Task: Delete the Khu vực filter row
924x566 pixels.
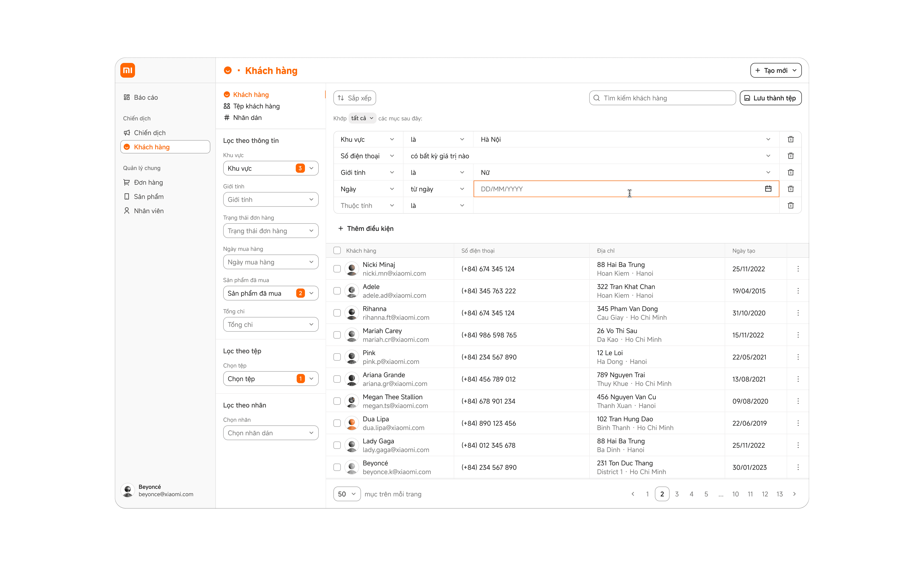Action: [x=791, y=139]
